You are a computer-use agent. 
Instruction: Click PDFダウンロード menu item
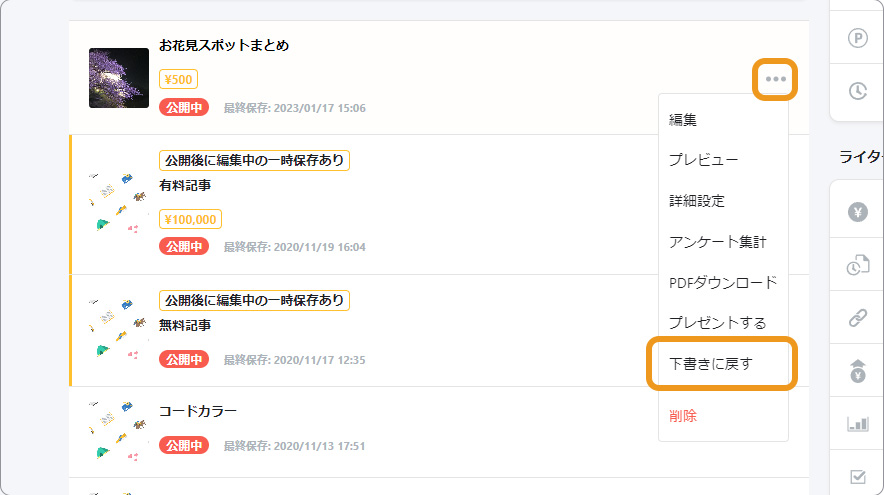(x=723, y=282)
